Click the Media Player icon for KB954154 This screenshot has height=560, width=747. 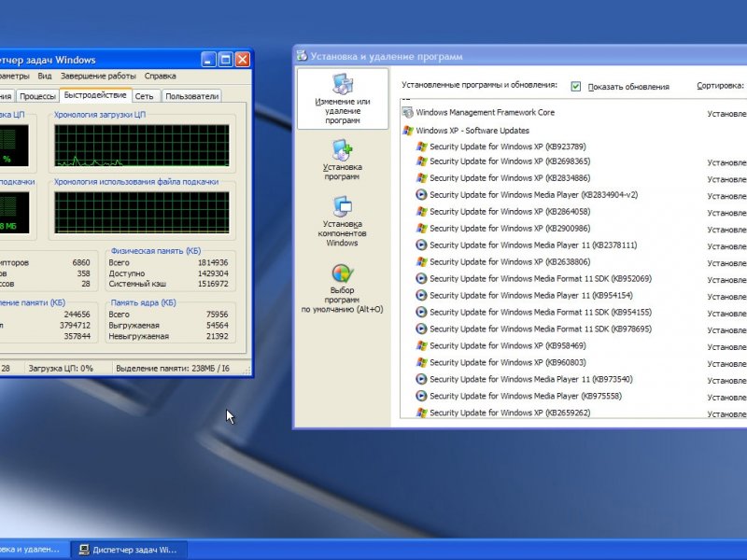pyautogui.click(x=421, y=295)
